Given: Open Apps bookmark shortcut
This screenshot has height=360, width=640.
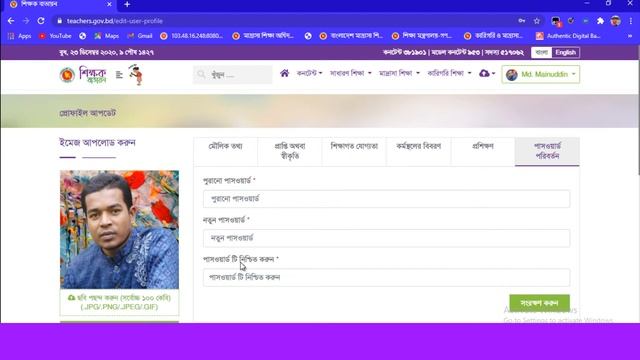Looking at the screenshot, I should [19, 36].
